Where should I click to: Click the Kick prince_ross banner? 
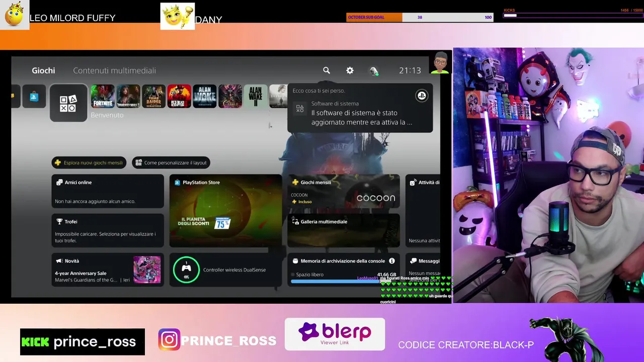click(x=83, y=342)
